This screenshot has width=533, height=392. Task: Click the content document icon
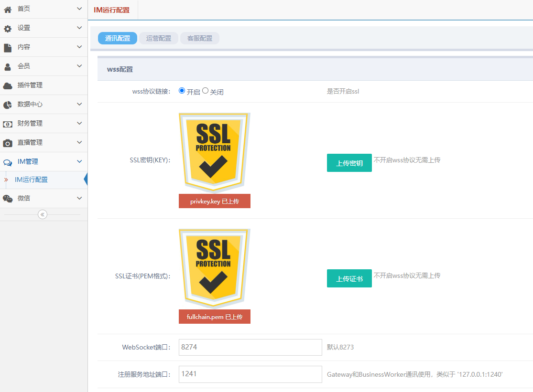click(x=8, y=48)
